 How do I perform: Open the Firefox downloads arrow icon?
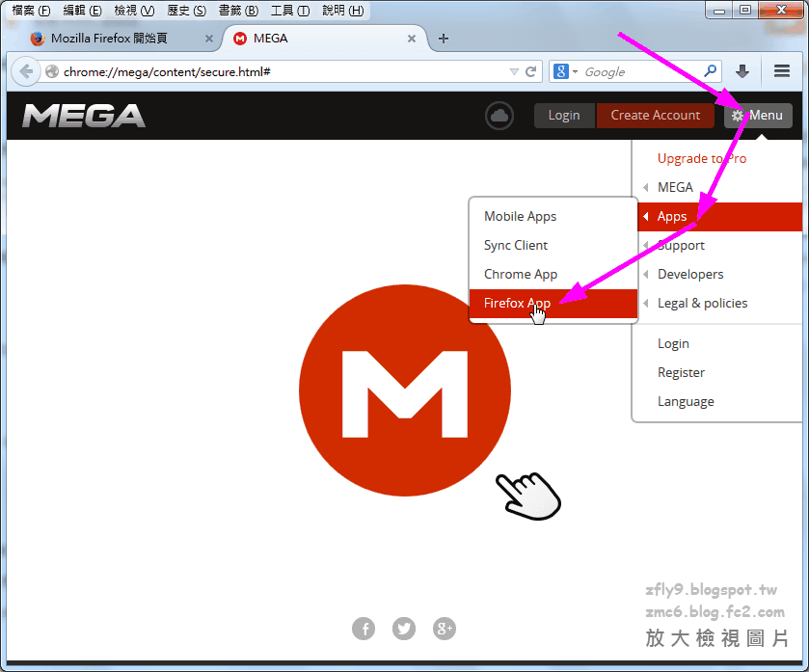pos(742,71)
